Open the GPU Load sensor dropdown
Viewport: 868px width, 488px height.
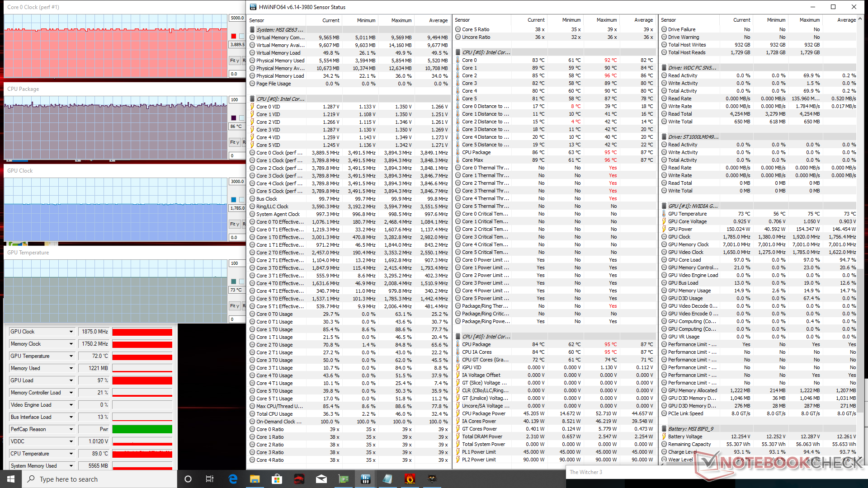tap(71, 380)
